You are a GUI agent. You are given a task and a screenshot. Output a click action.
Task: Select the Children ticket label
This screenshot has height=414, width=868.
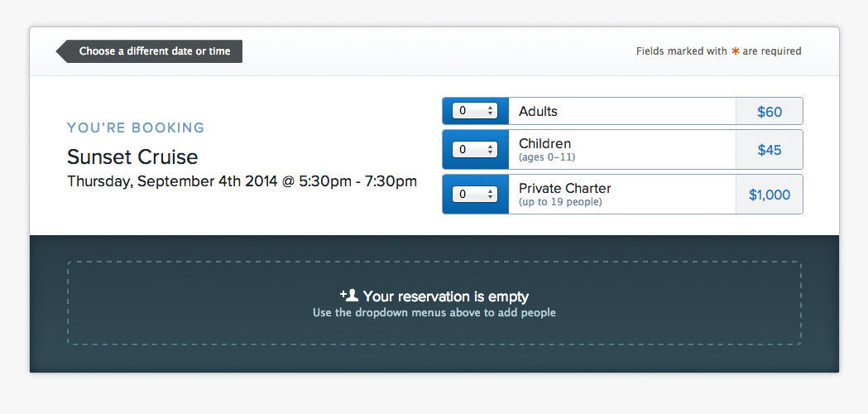click(544, 143)
